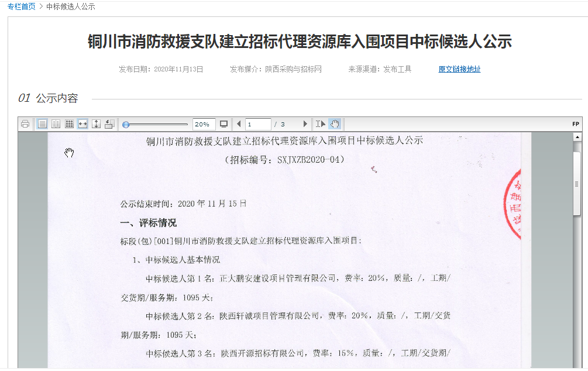Viewport: 588px width, 371px height.
Task: Open the 原文链接地址 link
Action: 459,69
